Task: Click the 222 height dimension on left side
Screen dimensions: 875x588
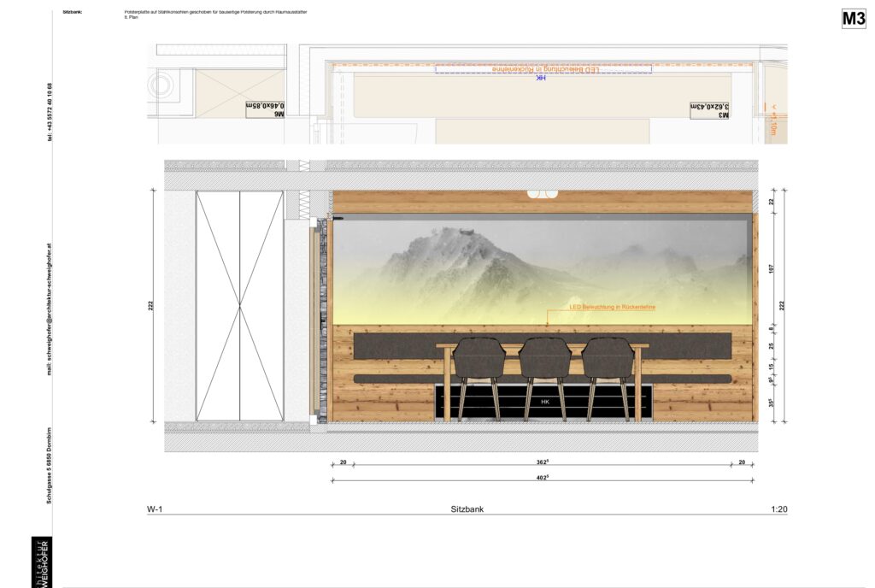Action: click(150, 306)
